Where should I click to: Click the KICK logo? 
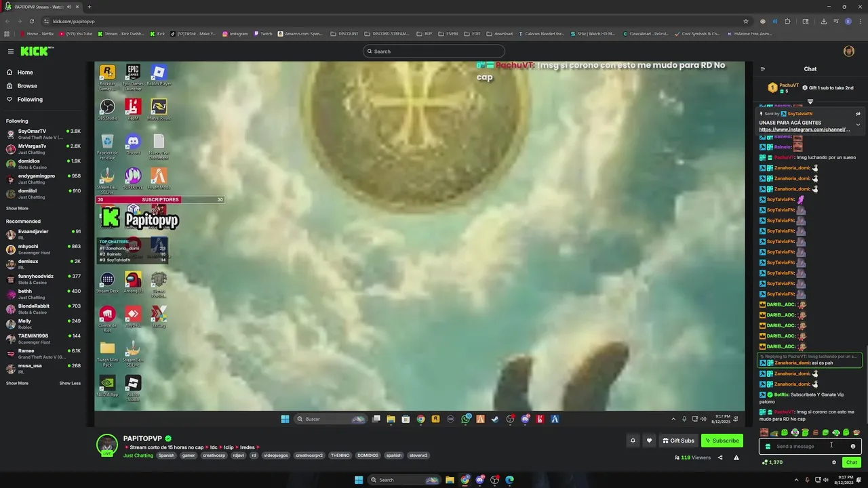coord(36,52)
